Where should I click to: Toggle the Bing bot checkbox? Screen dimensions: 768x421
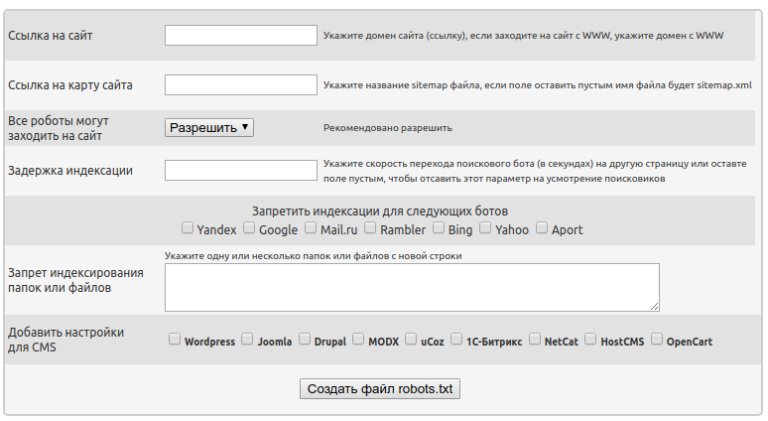pyautogui.click(x=438, y=228)
